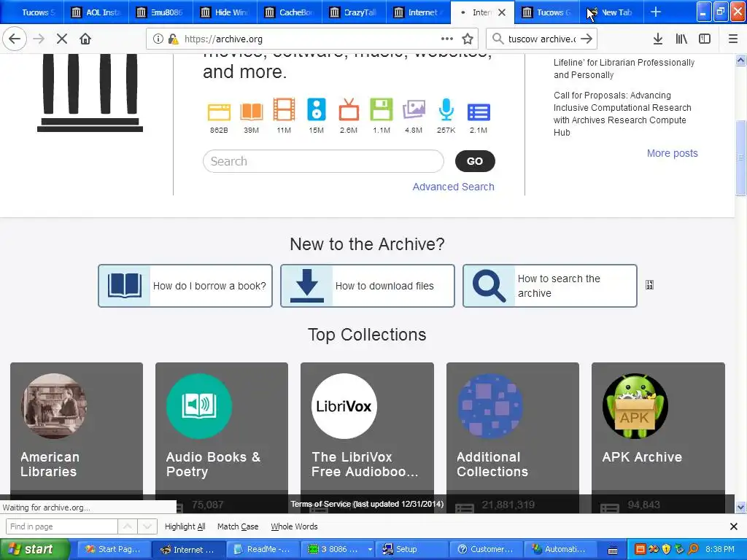Switch to the Emu8086 tab

click(161, 12)
